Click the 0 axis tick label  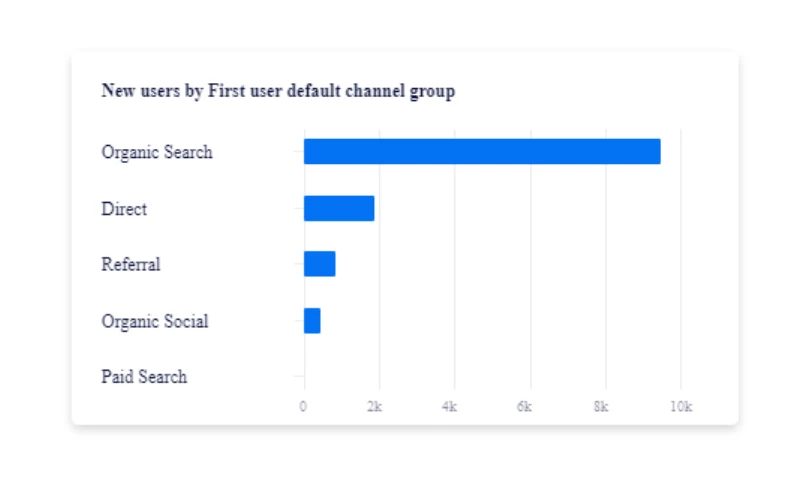coord(303,407)
